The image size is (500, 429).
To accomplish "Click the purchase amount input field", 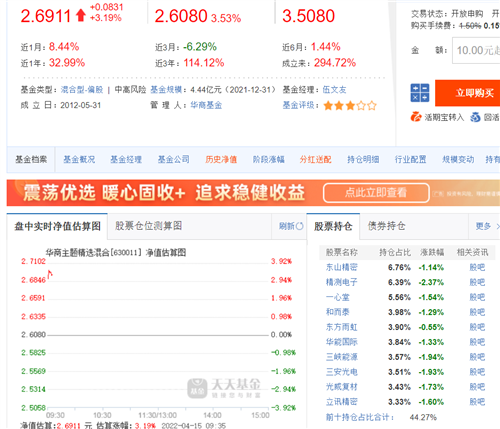I will [476, 50].
